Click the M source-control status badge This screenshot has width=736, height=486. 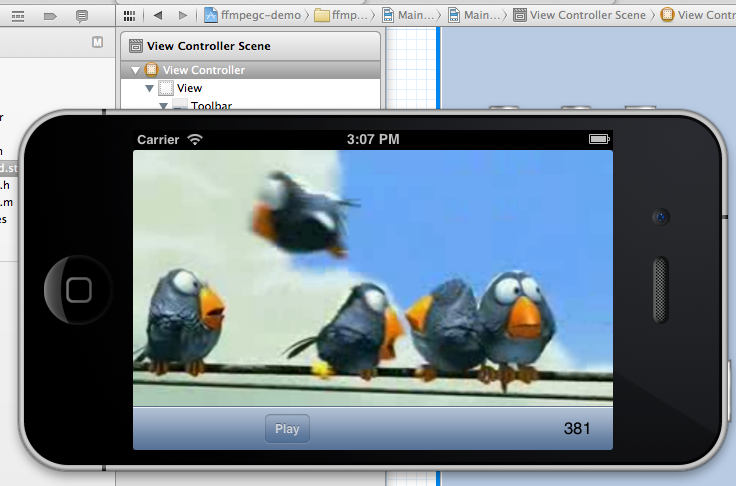[97, 42]
